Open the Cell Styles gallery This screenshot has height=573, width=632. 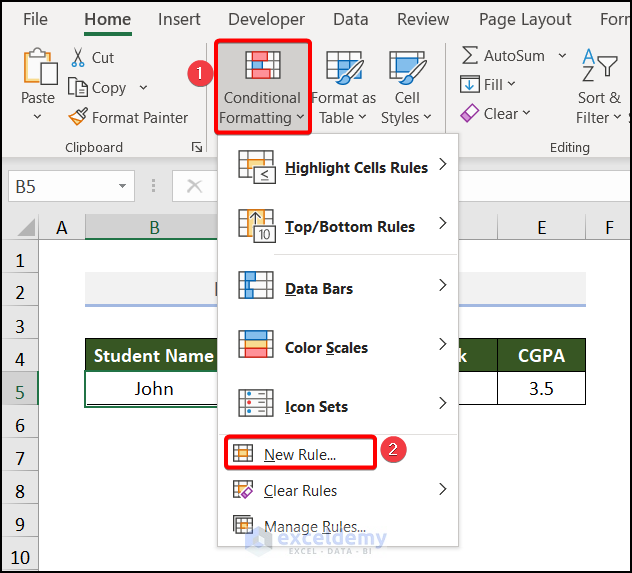[x=406, y=88]
